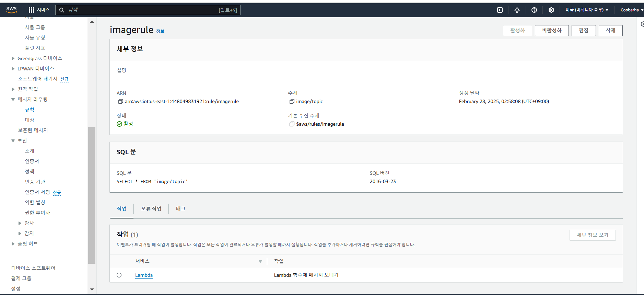Open 인증서 in sidebar
The image size is (644, 295).
click(32, 161)
